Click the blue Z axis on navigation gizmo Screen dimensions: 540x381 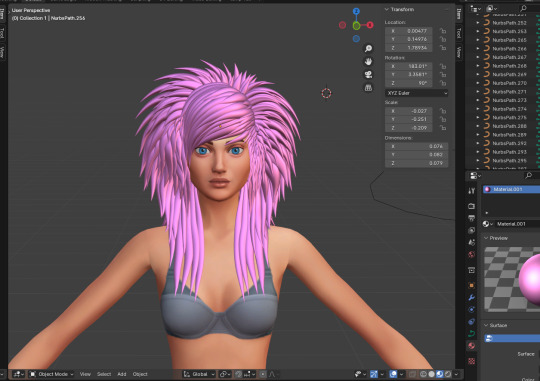pyautogui.click(x=356, y=11)
